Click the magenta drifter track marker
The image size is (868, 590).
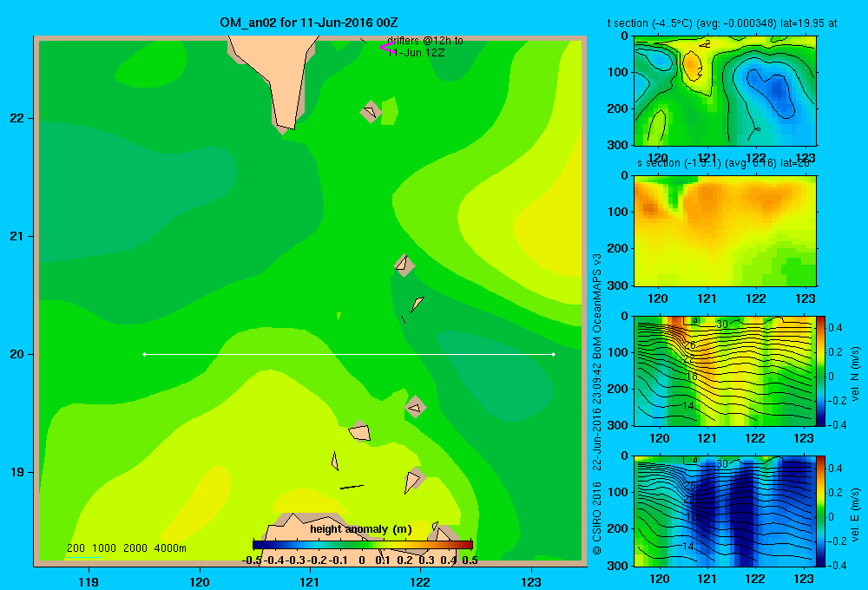point(387,48)
